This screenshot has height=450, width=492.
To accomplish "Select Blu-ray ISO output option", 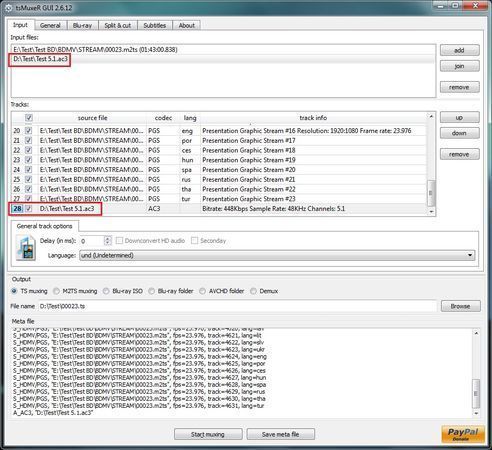I will tap(106, 291).
